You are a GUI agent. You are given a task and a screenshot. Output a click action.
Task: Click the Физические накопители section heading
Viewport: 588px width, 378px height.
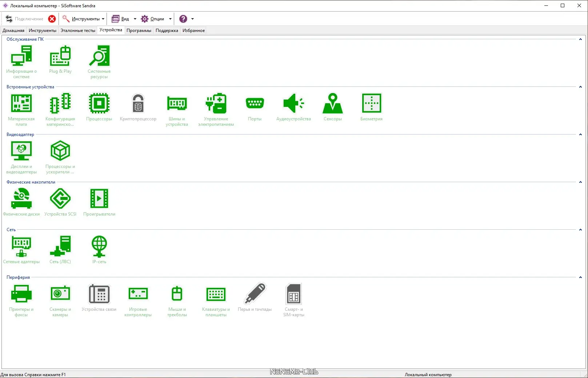pos(31,182)
